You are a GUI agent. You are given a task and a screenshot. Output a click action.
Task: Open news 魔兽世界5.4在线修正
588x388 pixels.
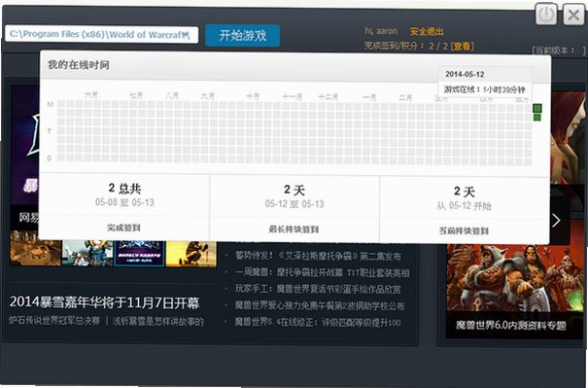point(317,322)
